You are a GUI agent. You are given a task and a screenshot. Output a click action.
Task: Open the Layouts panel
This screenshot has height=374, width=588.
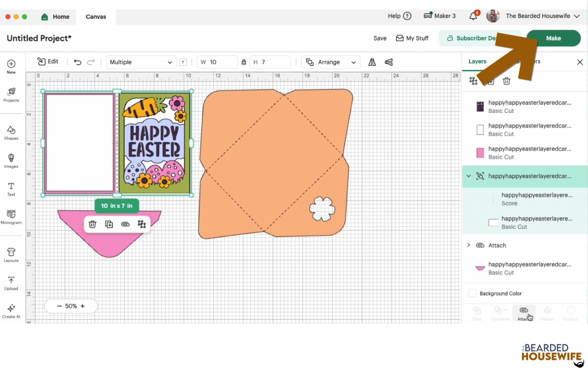[11, 255]
